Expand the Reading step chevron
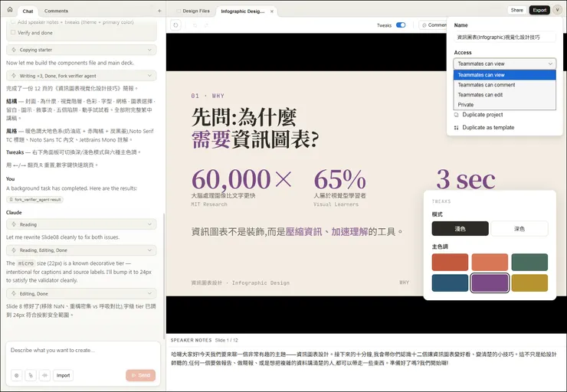The image size is (567, 392). (x=149, y=224)
